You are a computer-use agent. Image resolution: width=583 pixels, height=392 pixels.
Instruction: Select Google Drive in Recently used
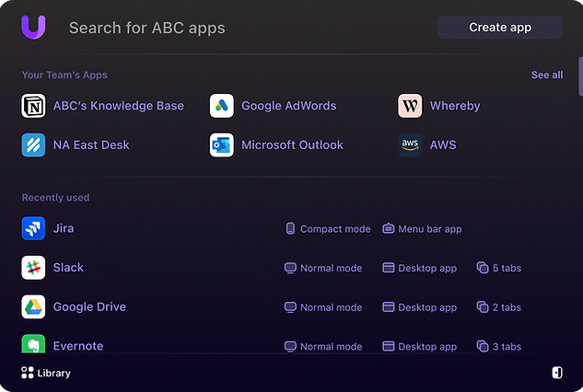[x=89, y=307]
